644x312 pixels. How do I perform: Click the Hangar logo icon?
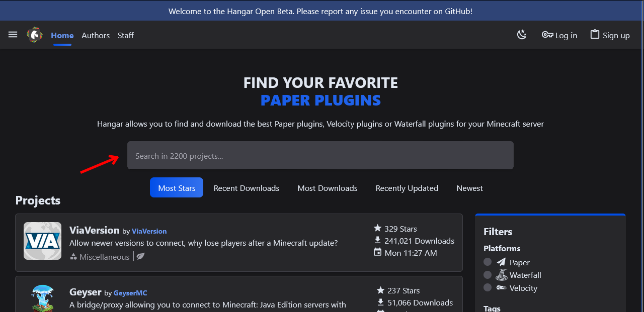pos(35,35)
